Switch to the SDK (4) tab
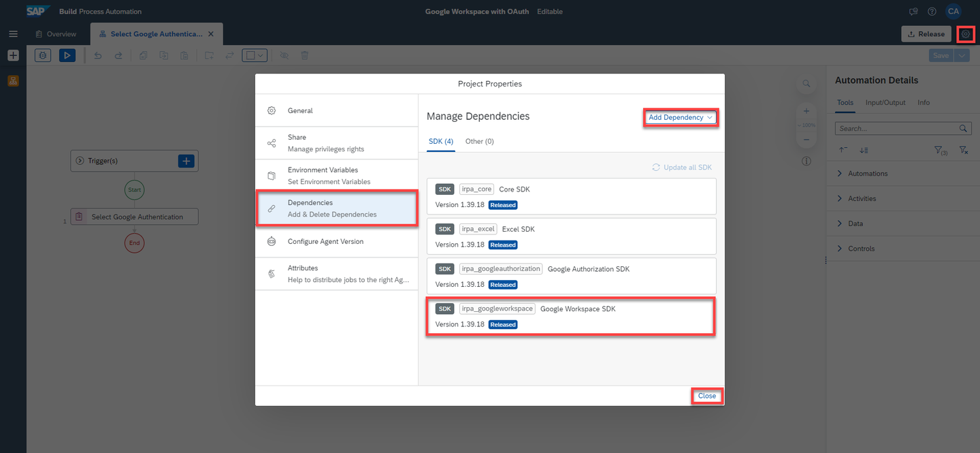The image size is (980, 453). coord(441,141)
